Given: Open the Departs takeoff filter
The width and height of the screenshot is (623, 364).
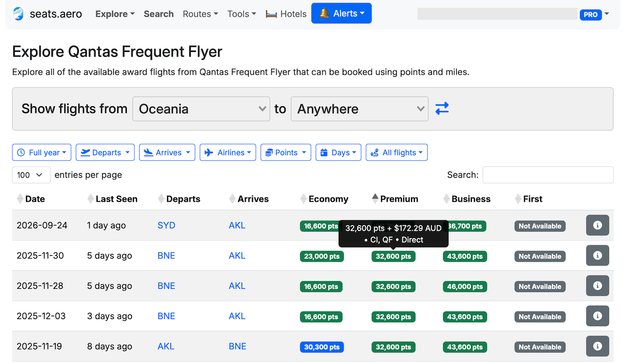Looking at the screenshot, I should coord(105,152).
